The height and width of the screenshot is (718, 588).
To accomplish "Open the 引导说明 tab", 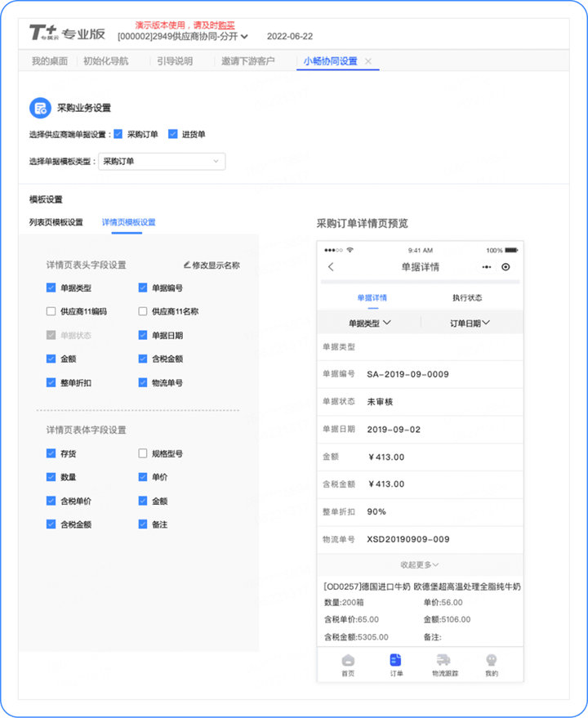I will pyautogui.click(x=175, y=61).
